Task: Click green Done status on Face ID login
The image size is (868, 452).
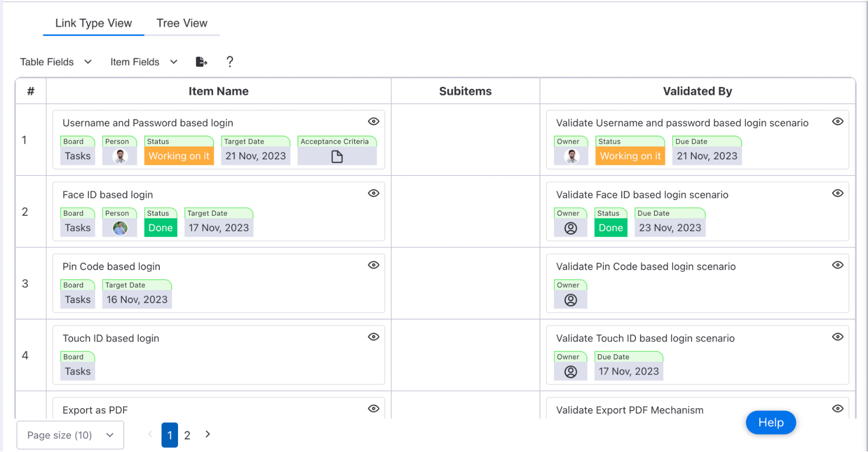Action: point(161,228)
